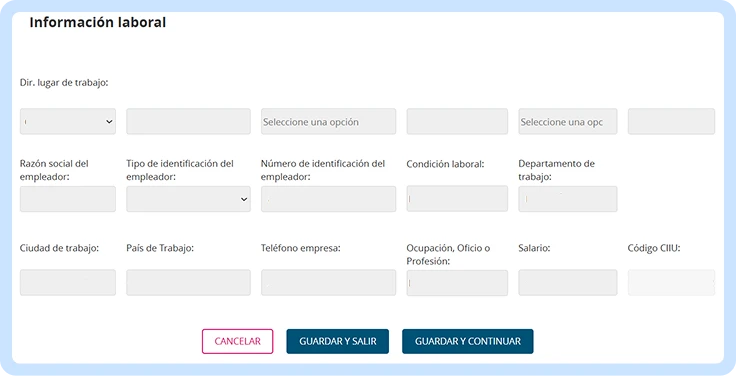The width and height of the screenshot is (736, 376).
Task: Click the blank address field between the two 'Seleccione' selectors
Action: (457, 122)
